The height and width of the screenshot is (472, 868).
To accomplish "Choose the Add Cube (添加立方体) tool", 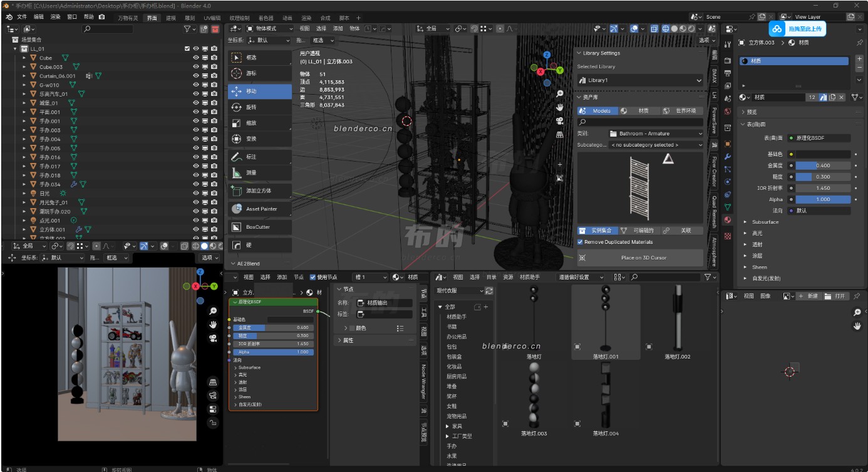I will 259,191.
